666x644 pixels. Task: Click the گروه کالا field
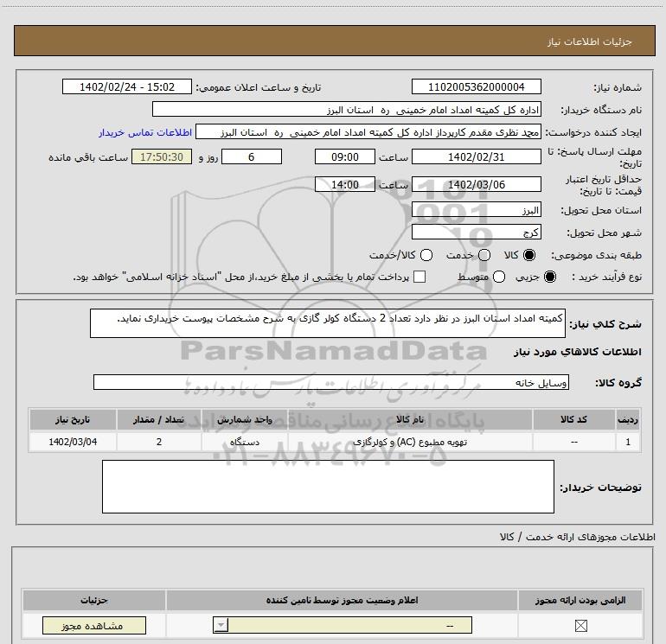[x=331, y=382]
